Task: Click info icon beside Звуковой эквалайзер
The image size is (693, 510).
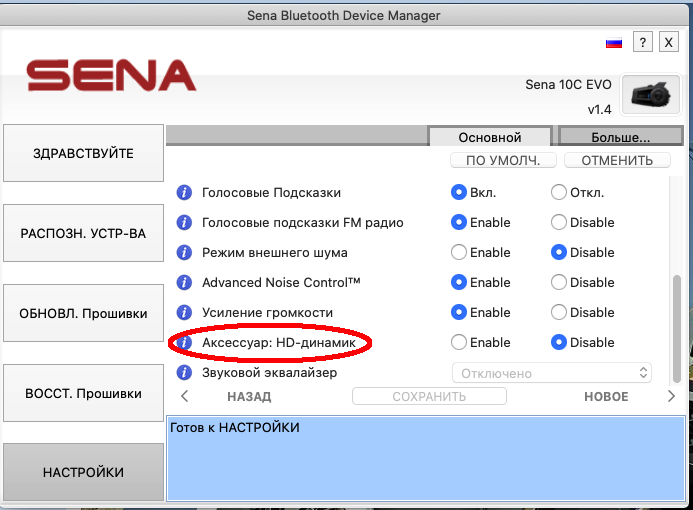Action: [x=184, y=373]
